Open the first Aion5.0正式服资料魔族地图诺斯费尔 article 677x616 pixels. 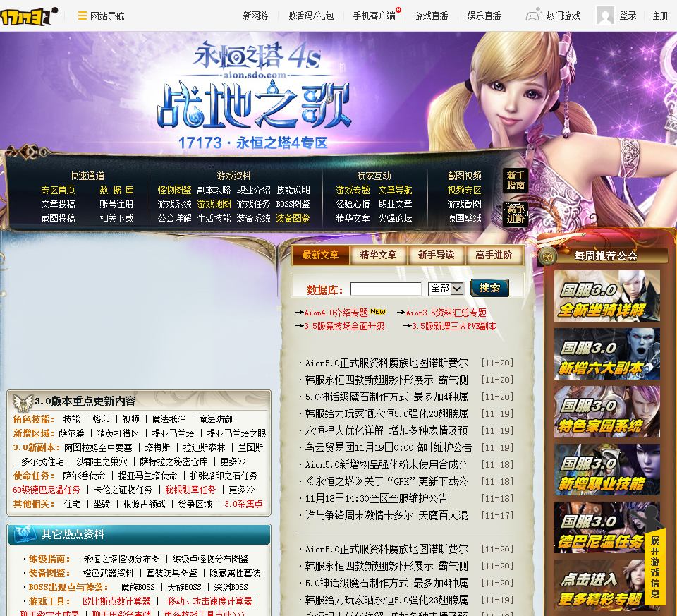tap(386, 363)
